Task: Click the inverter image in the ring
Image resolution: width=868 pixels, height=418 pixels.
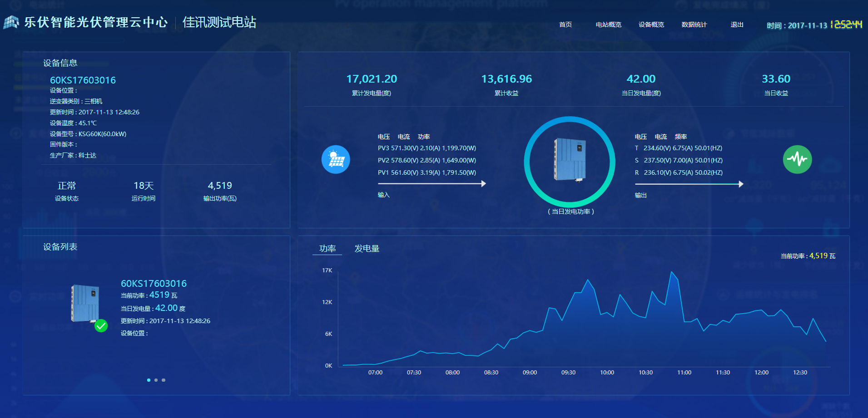Action: pyautogui.click(x=570, y=160)
